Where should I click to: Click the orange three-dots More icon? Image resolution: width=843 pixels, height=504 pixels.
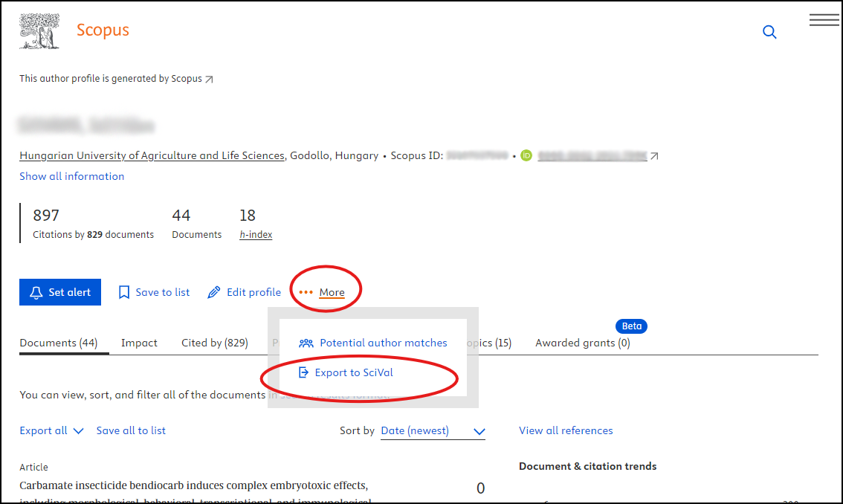coord(306,292)
